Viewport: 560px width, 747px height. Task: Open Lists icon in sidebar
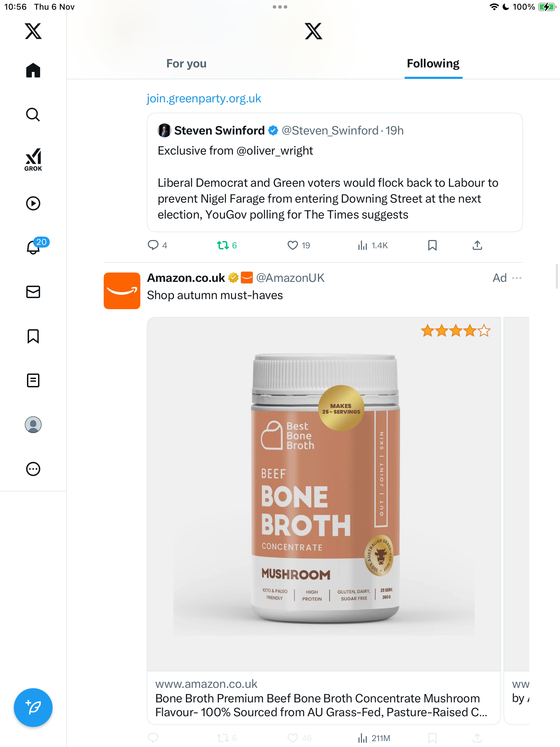click(x=33, y=380)
